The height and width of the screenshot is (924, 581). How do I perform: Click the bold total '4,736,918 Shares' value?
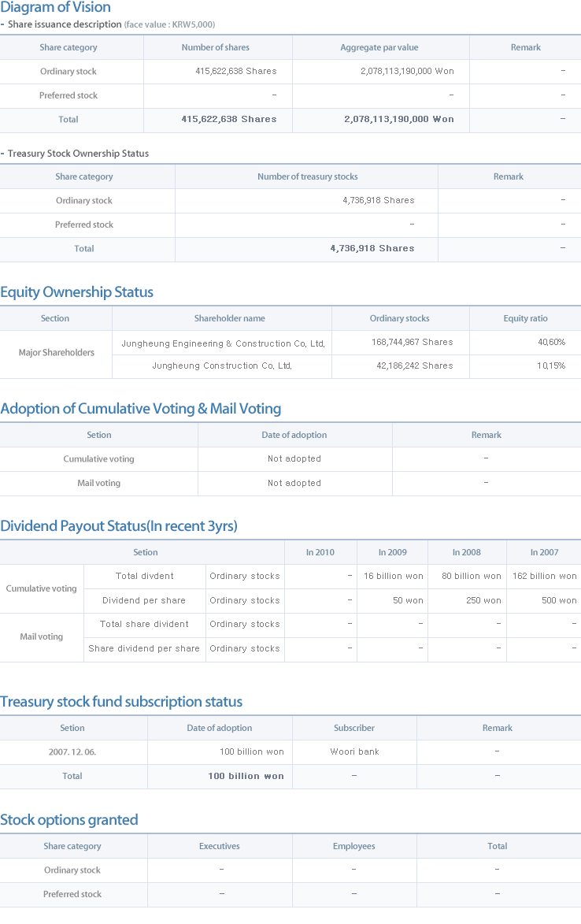(372, 248)
